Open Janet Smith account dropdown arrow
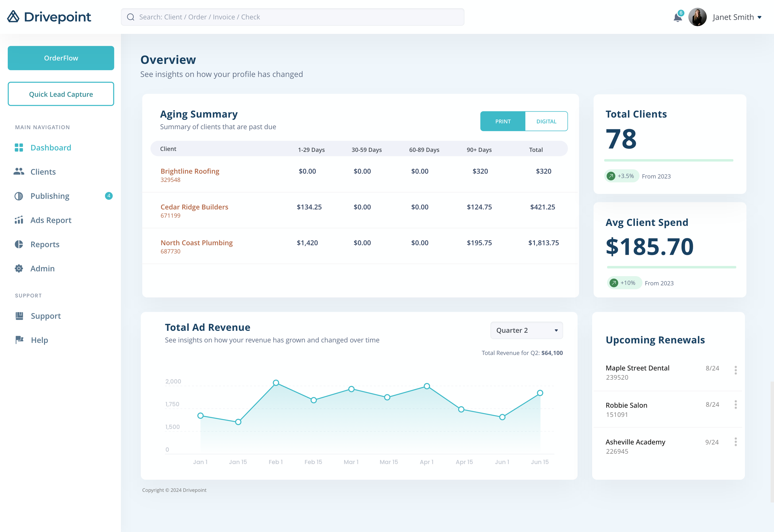The height and width of the screenshot is (532, 774). point(759,17)
